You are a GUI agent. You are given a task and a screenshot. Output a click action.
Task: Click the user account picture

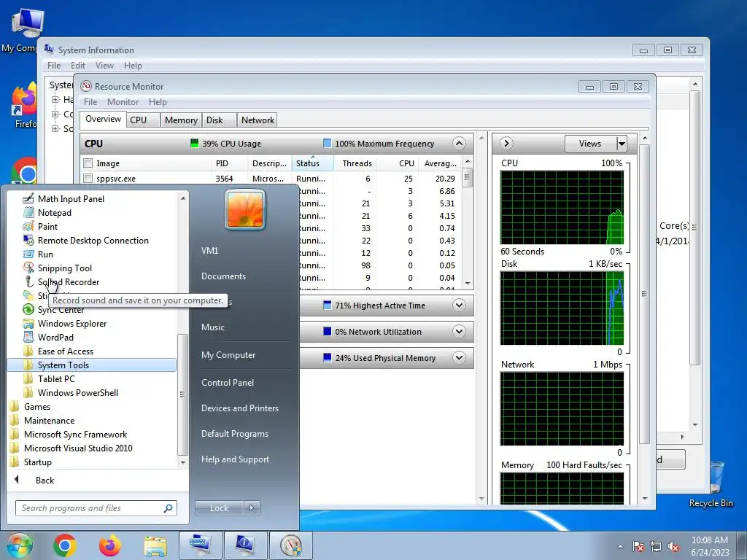point(245,209)
